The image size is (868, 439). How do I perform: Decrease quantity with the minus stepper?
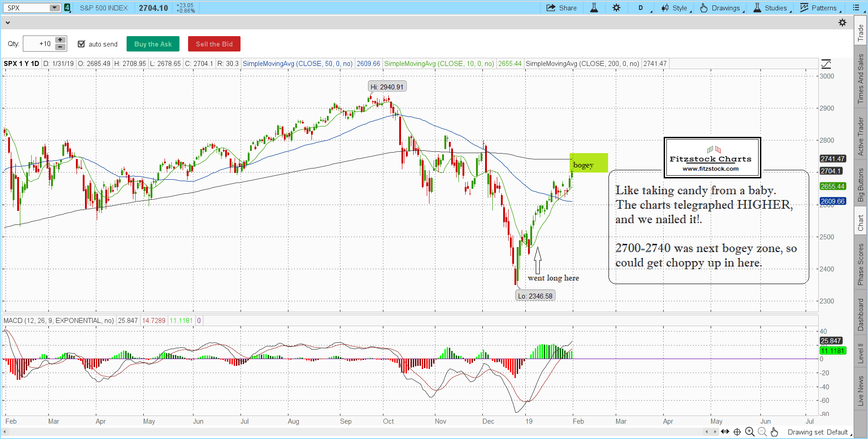60,47
